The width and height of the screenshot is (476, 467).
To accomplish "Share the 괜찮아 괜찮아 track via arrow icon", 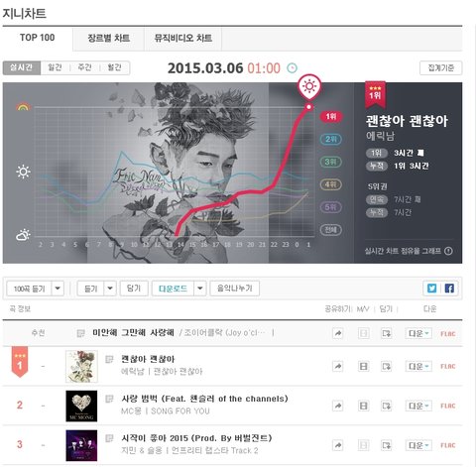I will [x=337, y=366].
